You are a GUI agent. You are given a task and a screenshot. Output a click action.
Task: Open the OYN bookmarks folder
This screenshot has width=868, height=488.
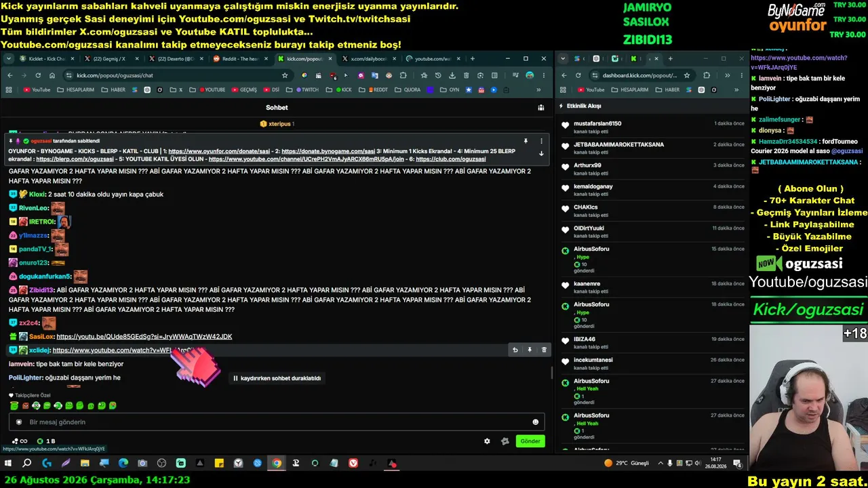pyautogui.click(x=450, y=89)
